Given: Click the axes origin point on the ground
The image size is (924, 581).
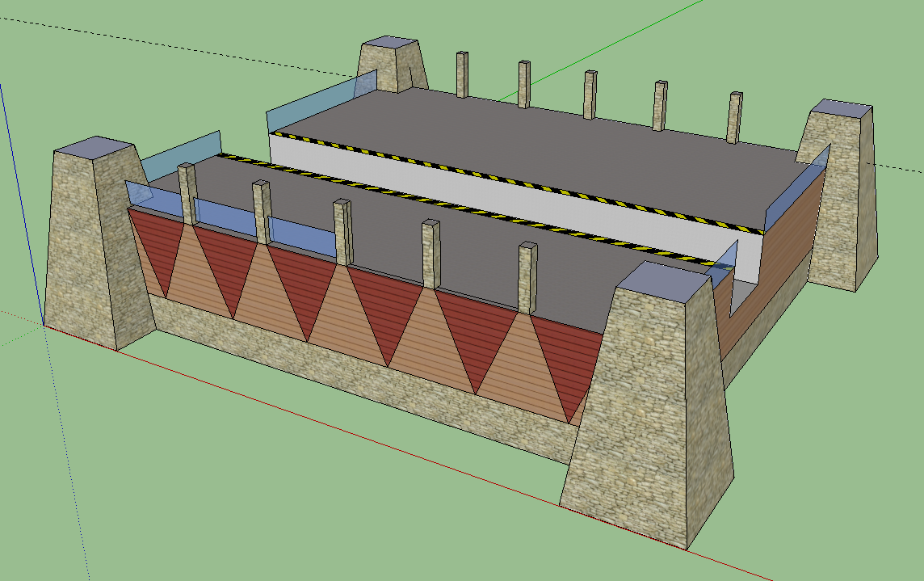Looking at the screenshot, I should [43, 324].
